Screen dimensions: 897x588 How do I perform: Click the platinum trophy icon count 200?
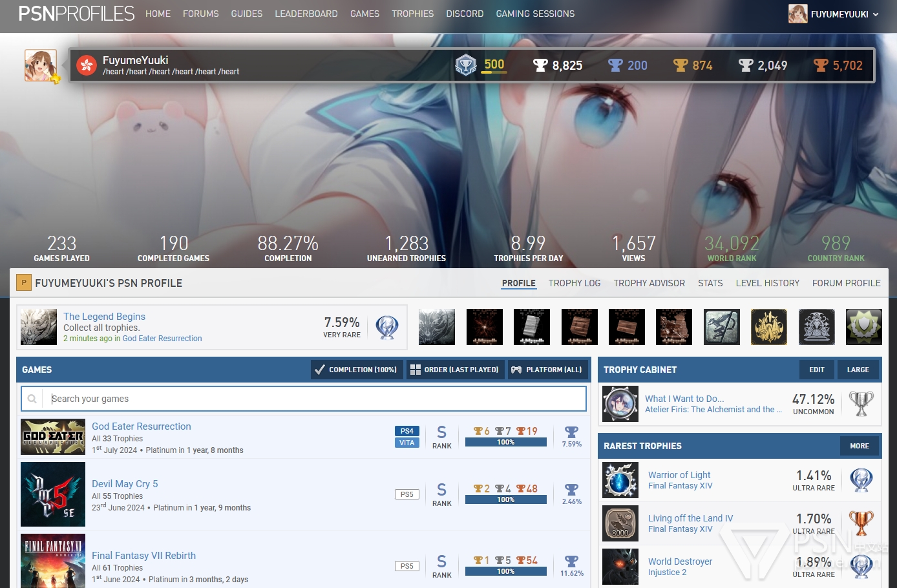click(x=615, y=65)
